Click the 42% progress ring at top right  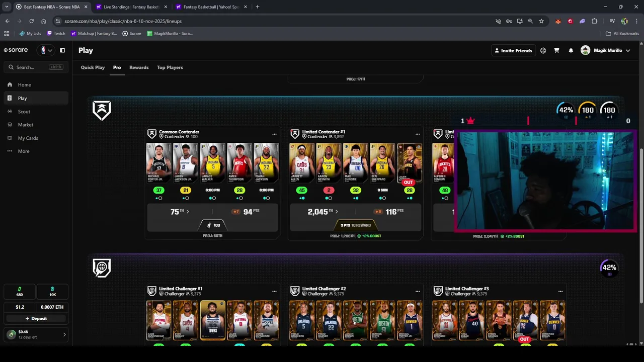coord(566,111)
